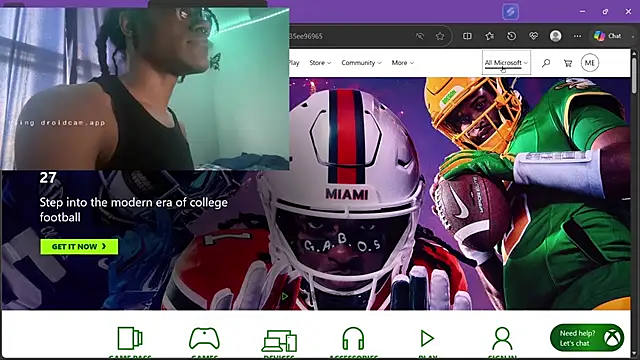
Task: Click the Games controller icon
Action: pyautogui.click(x=204, y=339)
